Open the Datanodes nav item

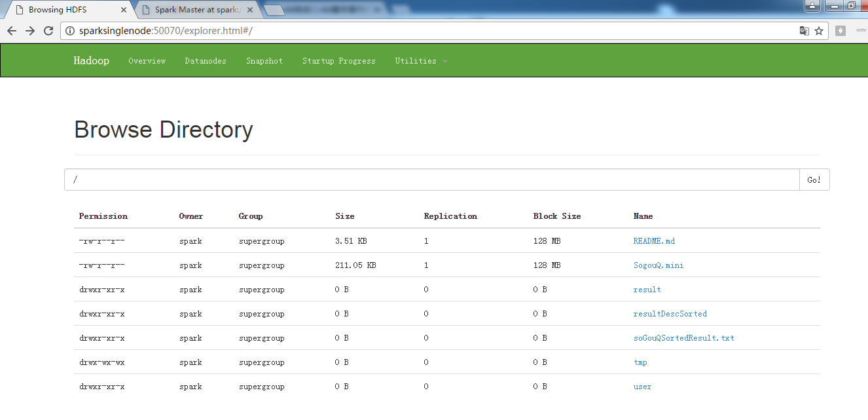tap(206, 61)
